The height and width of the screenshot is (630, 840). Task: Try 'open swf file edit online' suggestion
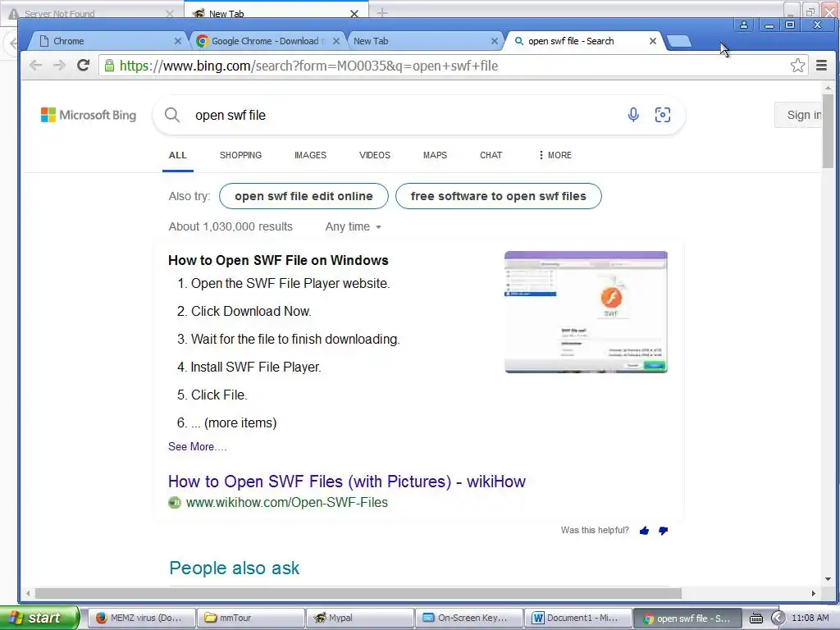(x=304, y=196)
